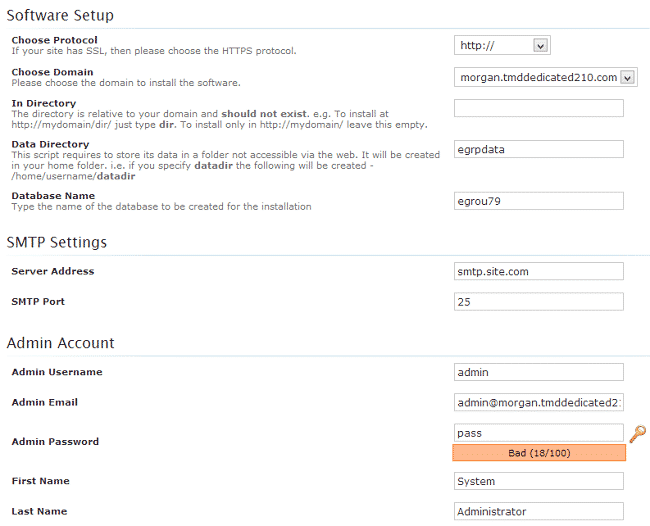
Task: Click the SMTP Server Address field
Action: pos(538,271)
